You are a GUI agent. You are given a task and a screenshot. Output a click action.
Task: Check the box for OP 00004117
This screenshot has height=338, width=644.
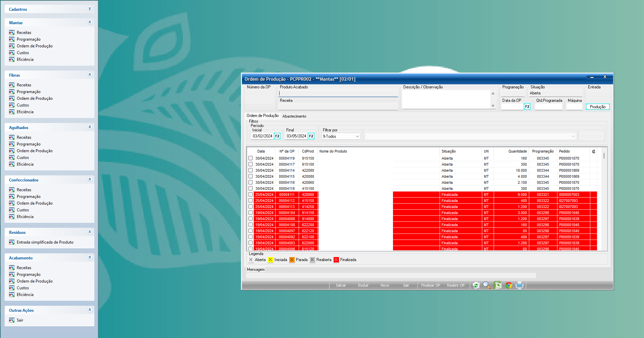click(x=250, y=164)
